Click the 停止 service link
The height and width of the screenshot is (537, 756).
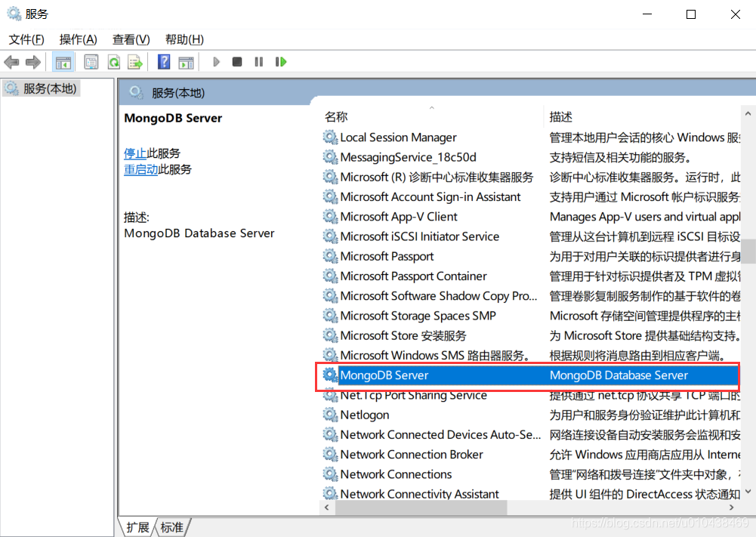point(135,153)
